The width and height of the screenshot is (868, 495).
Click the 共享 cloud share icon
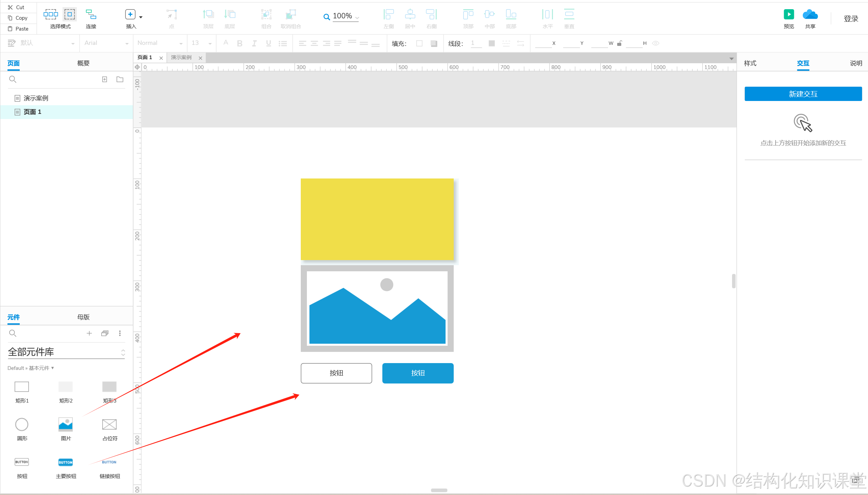[x=810, y=15]
